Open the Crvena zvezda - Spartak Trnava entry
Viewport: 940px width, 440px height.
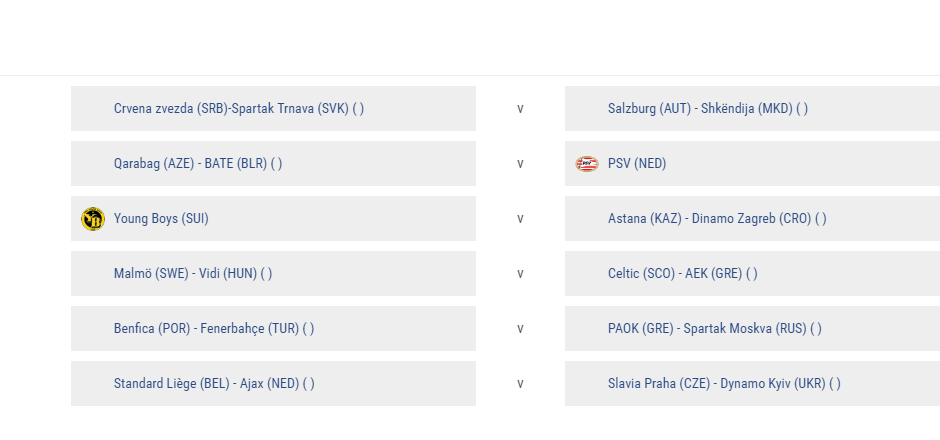click(x=238, y=109)
